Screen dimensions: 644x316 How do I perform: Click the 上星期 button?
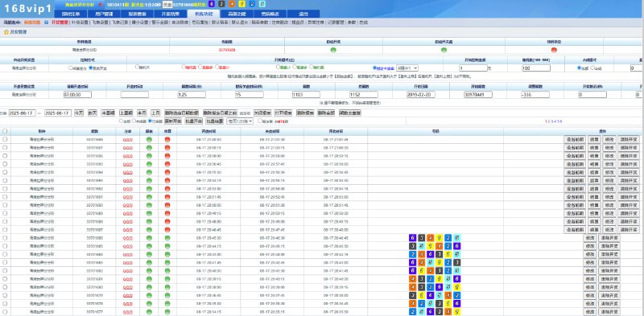pyautogui.click(x=126, y=113)
